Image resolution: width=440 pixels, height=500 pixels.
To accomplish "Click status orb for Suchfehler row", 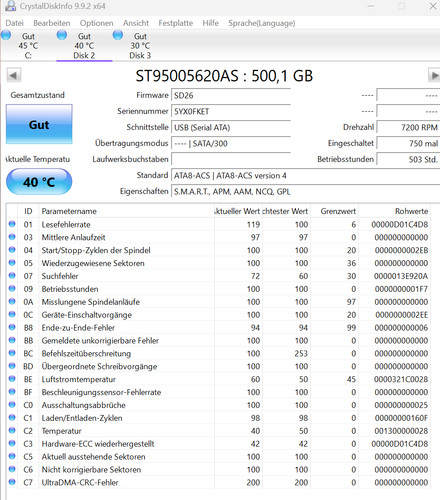I will [x=12, y=276].
